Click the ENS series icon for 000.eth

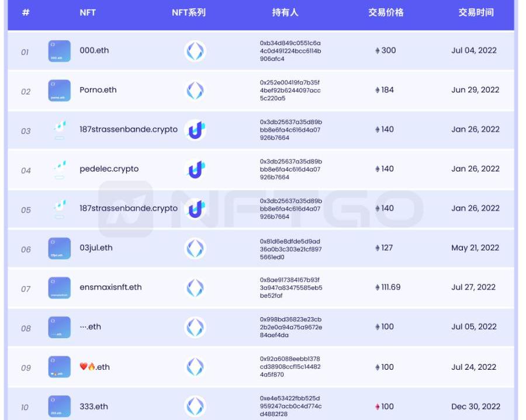(195, 51)
